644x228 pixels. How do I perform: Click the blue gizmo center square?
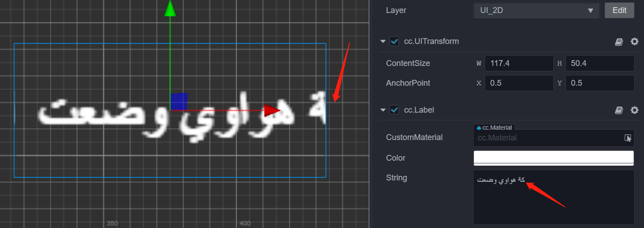click(179, 101)
